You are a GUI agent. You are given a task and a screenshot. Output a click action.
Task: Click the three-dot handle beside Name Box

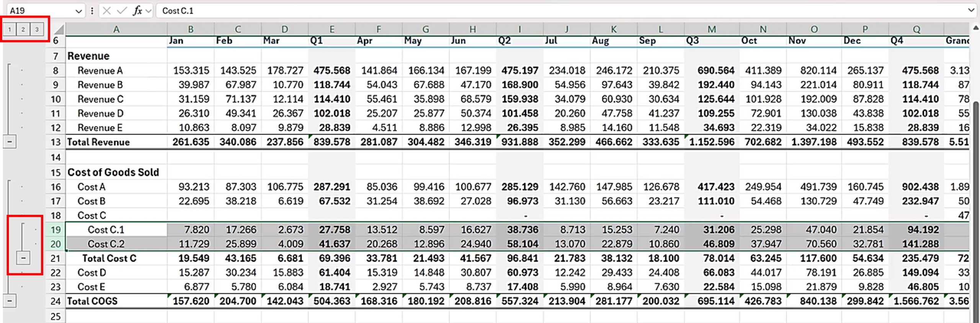click(92, 11)
